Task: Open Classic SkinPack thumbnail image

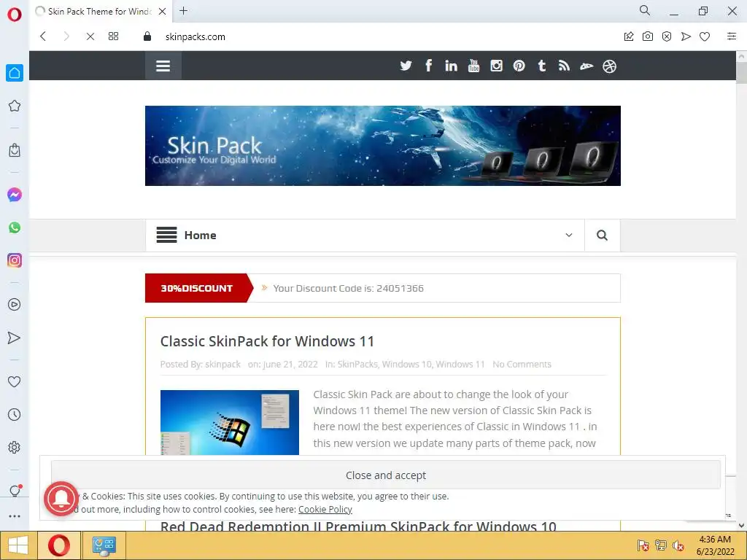Action: pyautogui.click(x=230, y=422)
